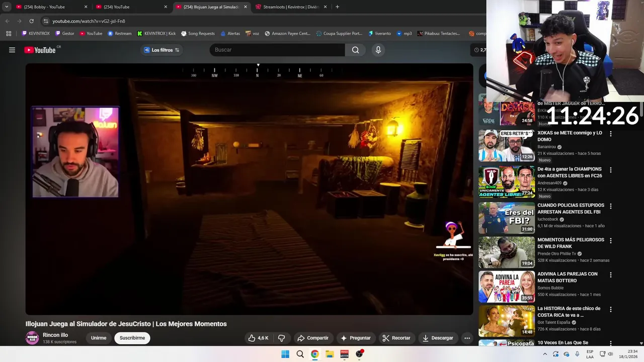The width and height of the screenshot is (644, 362).
Task: Open File Explorer from taskbar
Action: point(330,354)
